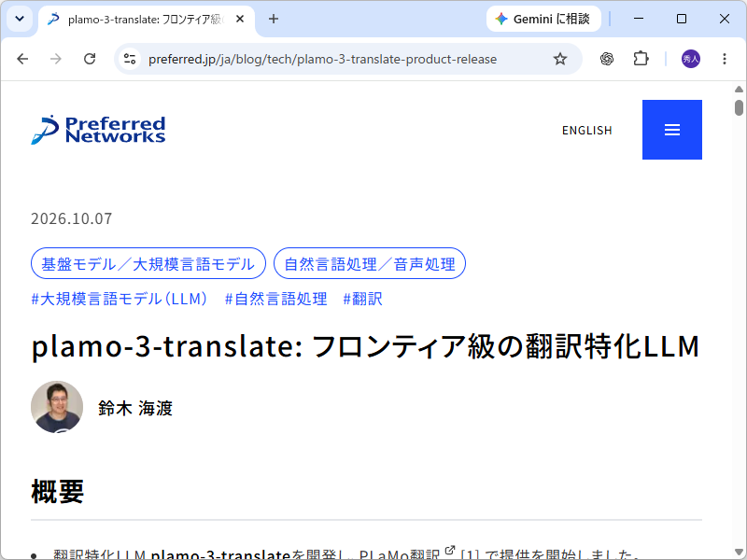747x560 pixels.
Task: Click the Preferred Networks logo
Action: [98, 130]
